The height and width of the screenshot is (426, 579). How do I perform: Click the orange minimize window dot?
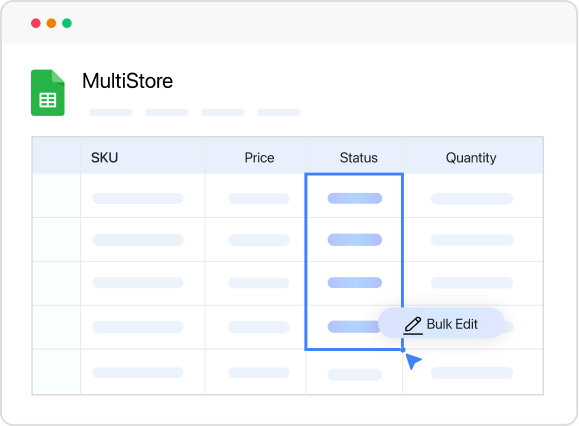(51, 23)
